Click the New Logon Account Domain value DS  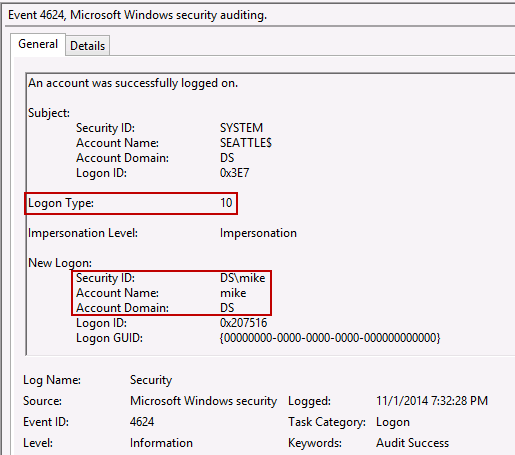(227, 308)
